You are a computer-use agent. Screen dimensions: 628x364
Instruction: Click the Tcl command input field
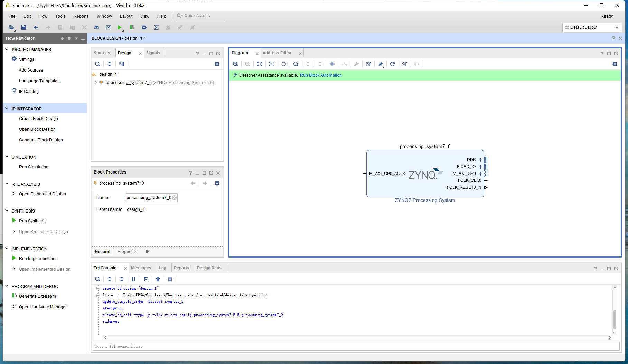pos(356,346)
